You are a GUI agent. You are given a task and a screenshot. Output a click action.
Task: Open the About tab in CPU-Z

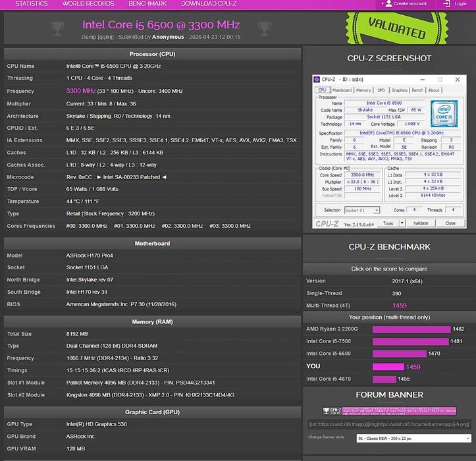(x=434, y=90)
